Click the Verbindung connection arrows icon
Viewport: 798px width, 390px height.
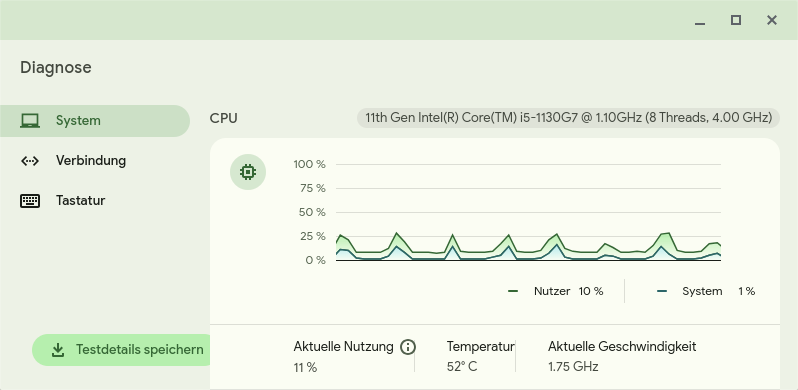30,161
